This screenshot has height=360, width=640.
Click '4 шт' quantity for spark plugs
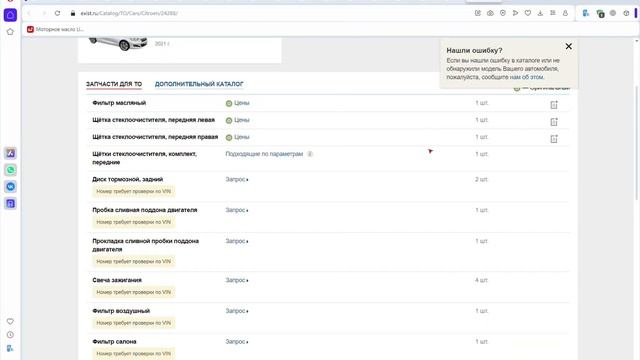tap(481, 280)
